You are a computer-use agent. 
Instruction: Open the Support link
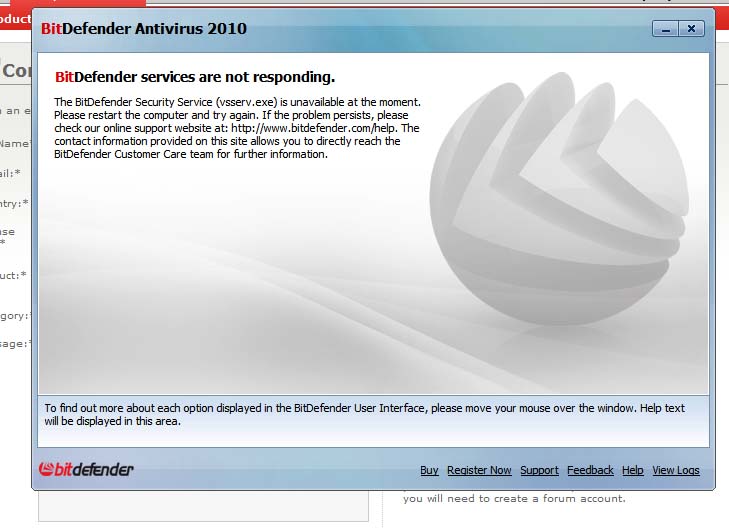(x=539, y=470)
